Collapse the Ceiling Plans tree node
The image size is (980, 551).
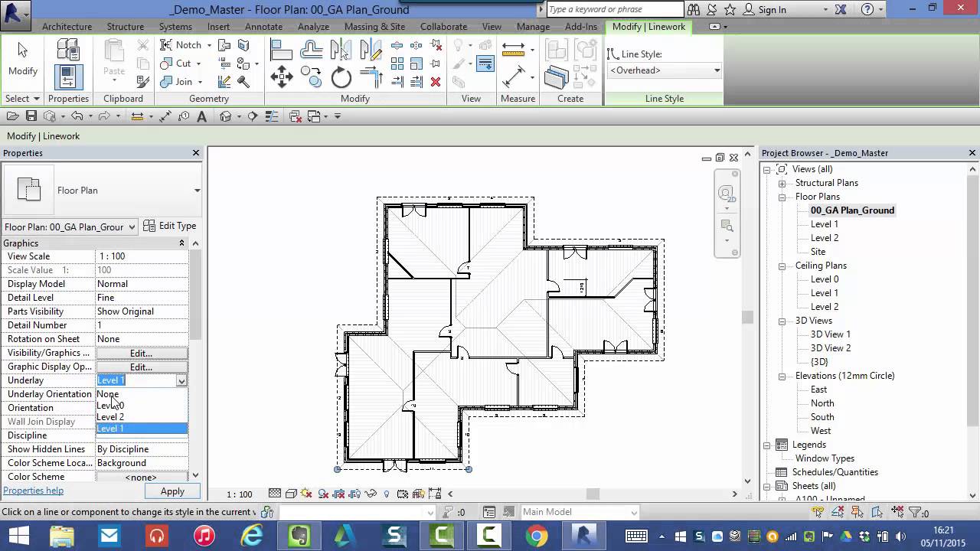782,266
